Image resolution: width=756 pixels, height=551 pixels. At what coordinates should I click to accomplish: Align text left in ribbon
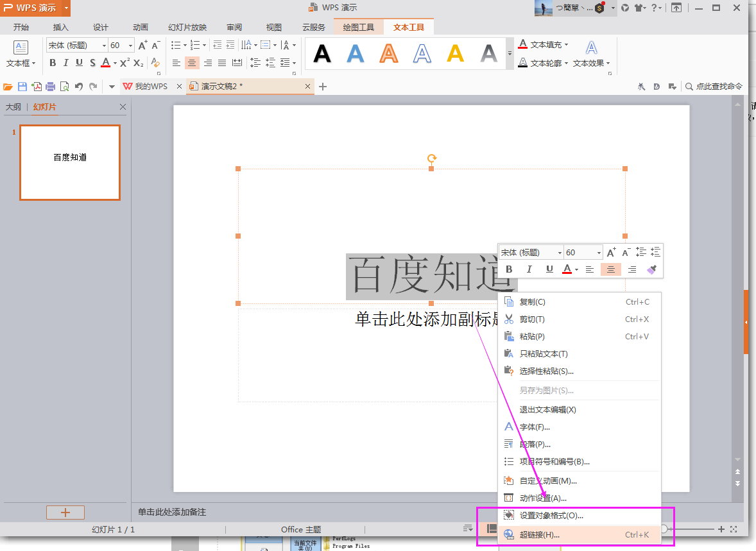[x=176, y=63]
